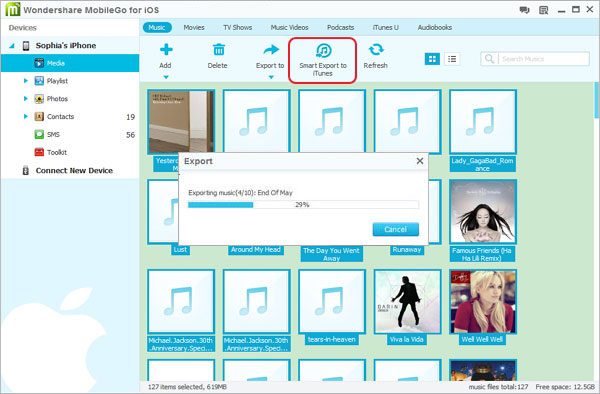Screen dimensions: 600x394
Task: Click the Refresh icon
Action: pyautogui.click(x=376, y=50)
